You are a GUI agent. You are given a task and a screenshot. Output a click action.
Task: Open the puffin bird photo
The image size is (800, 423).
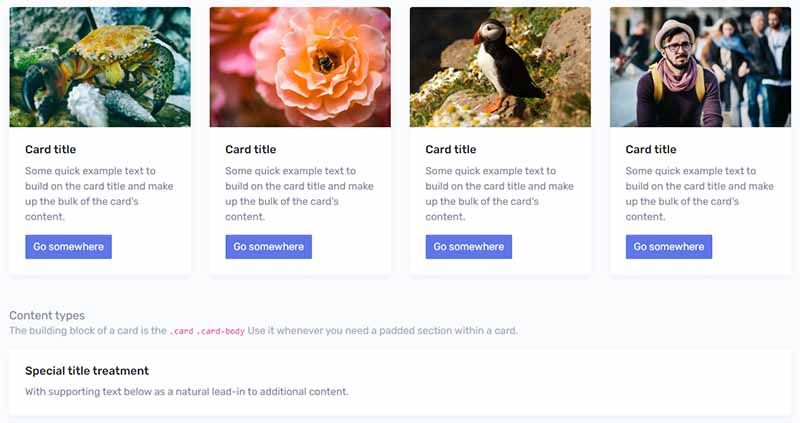click(500, 67)
